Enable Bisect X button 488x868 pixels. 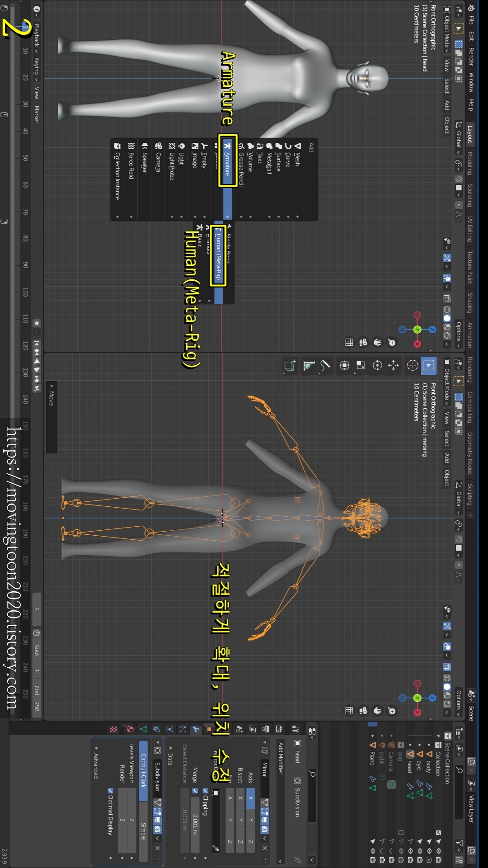240,798
